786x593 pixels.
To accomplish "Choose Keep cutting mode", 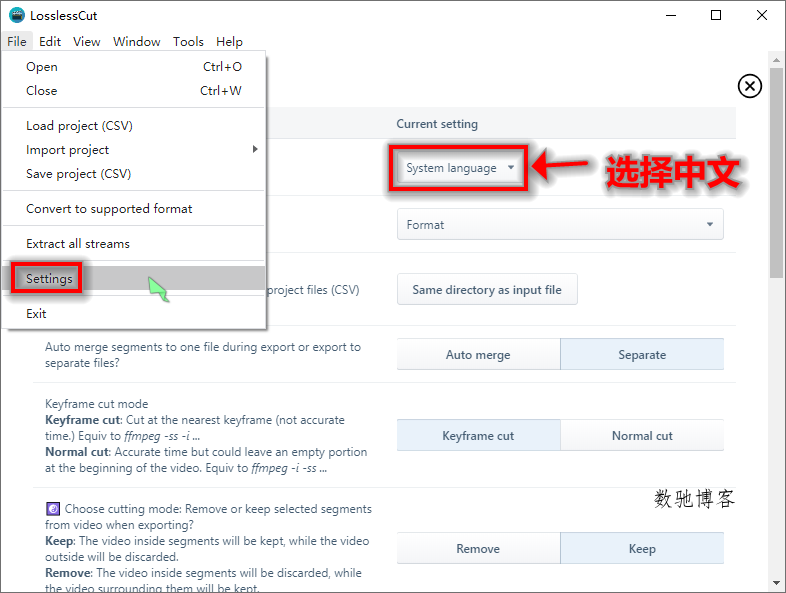I will (x=642, y=549).
